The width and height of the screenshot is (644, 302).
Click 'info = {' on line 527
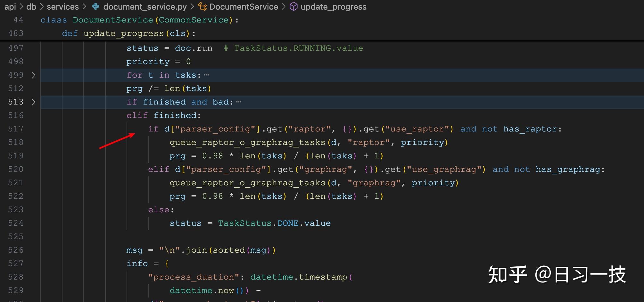point(148,264)
